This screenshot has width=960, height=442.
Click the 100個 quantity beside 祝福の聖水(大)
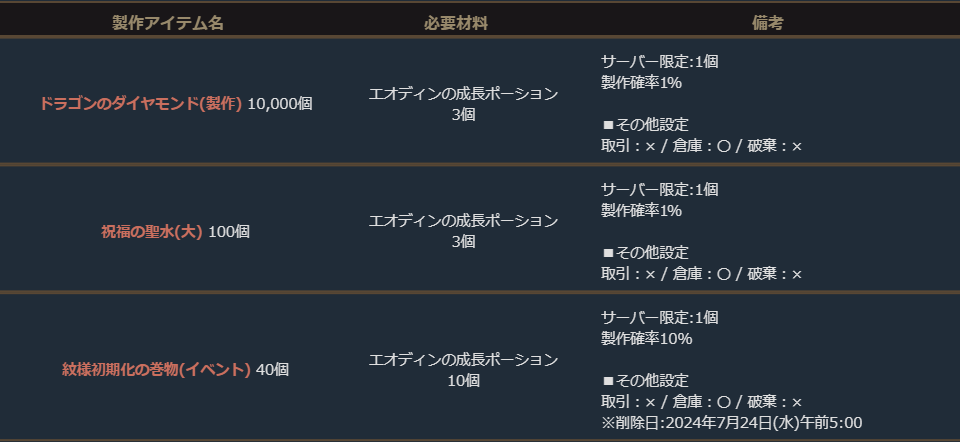pyautogui.click(x=229, y=231)
